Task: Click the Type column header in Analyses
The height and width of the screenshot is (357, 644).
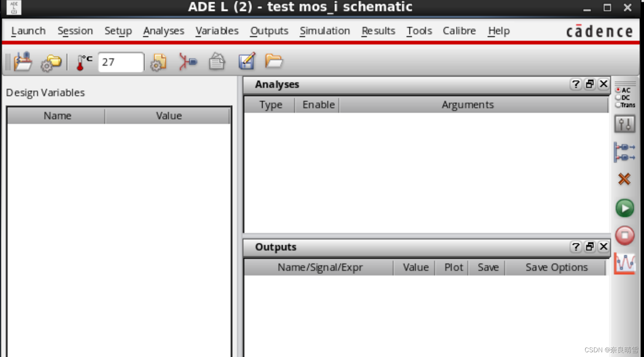Action: tap(270, 105)
